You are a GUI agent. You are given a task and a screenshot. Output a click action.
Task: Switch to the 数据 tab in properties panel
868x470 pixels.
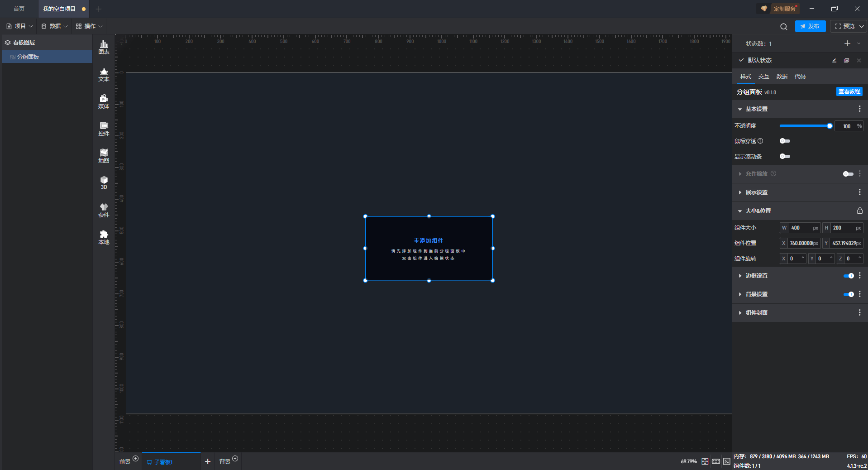[x=782, y=77]
